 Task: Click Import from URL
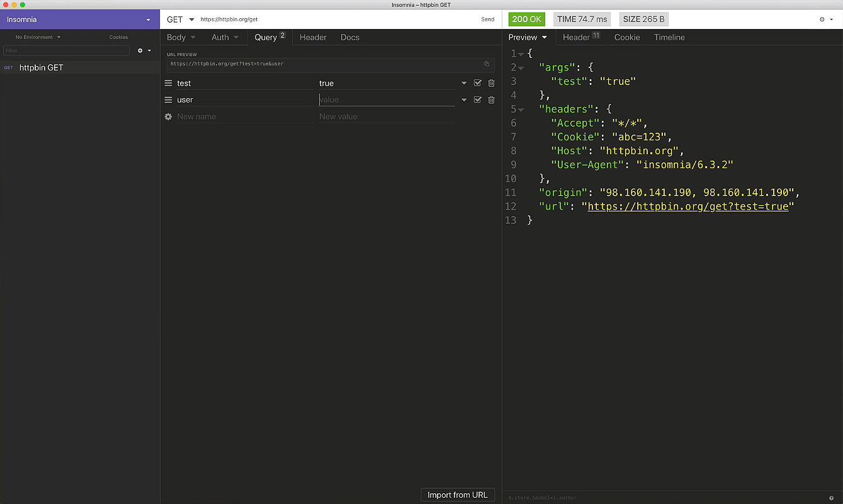click(458, 495)
